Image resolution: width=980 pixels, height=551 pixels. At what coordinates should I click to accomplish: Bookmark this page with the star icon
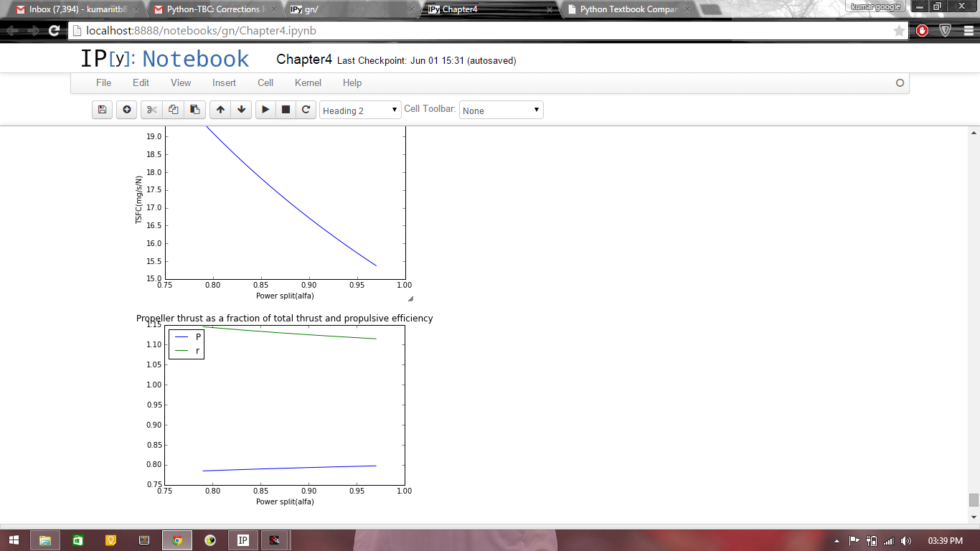pyautogui.click(x=899, y=31)
